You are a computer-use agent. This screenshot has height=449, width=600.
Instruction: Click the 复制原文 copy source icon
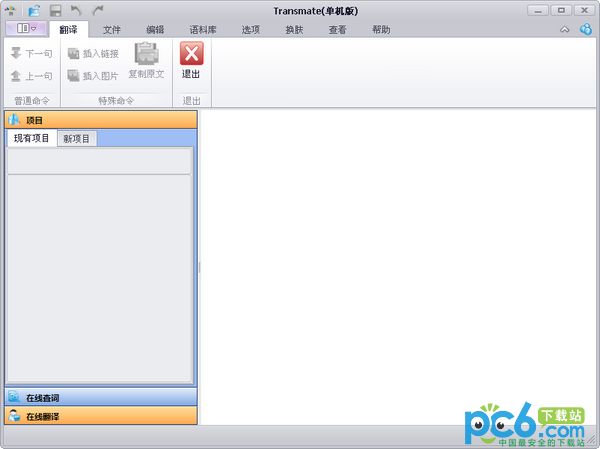(x=146, y=55)
